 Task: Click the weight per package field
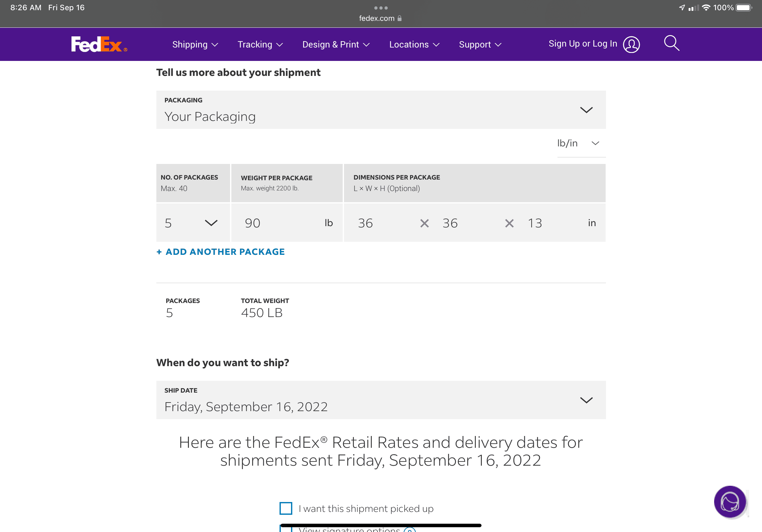click(287, 223)
